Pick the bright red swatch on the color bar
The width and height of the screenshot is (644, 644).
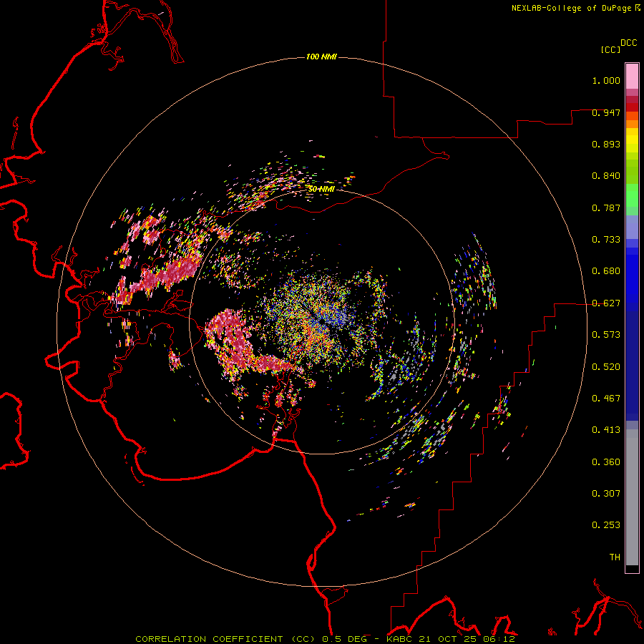click(x=632, y=107)
